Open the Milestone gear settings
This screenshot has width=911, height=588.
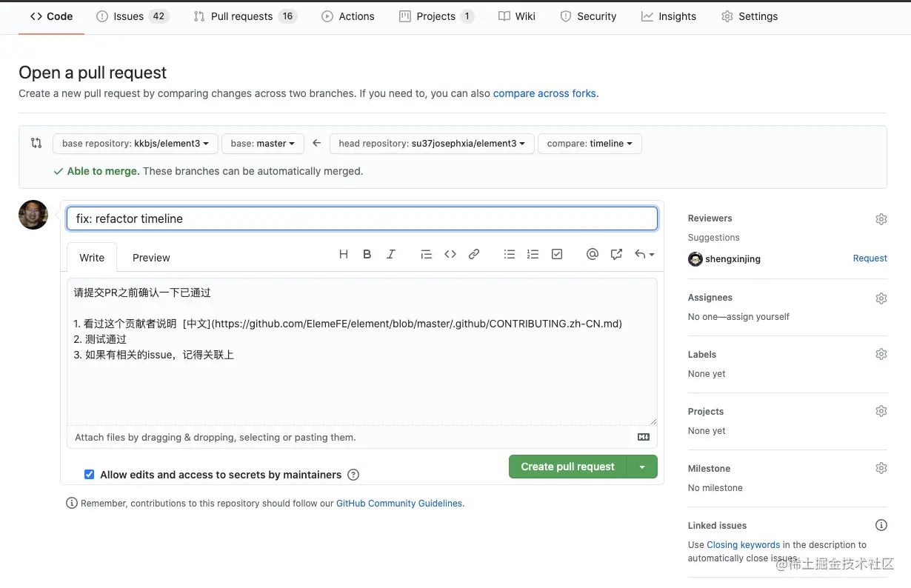click(881, 468)
